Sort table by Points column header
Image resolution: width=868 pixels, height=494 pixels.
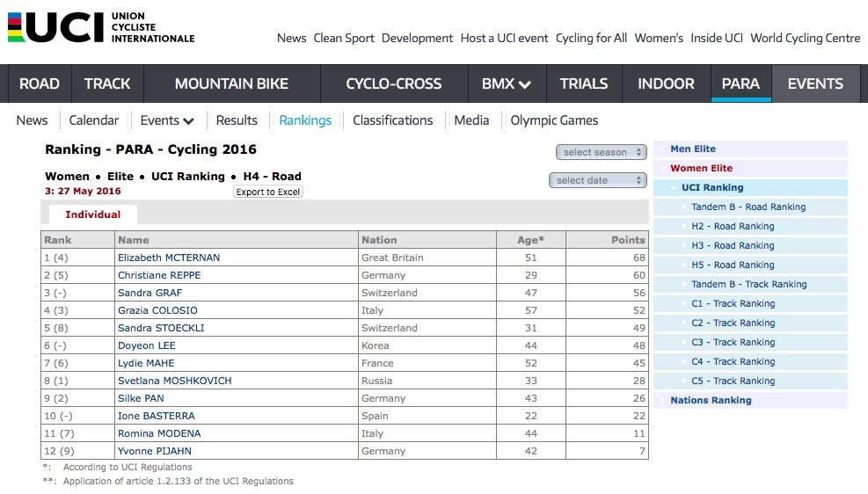click(628, 240)
